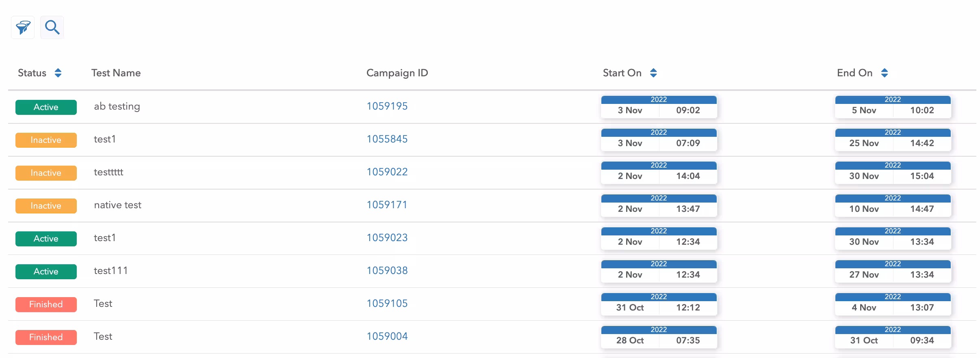
Task: Sort table by Start On arrows
Action: [x=653, y=73]
